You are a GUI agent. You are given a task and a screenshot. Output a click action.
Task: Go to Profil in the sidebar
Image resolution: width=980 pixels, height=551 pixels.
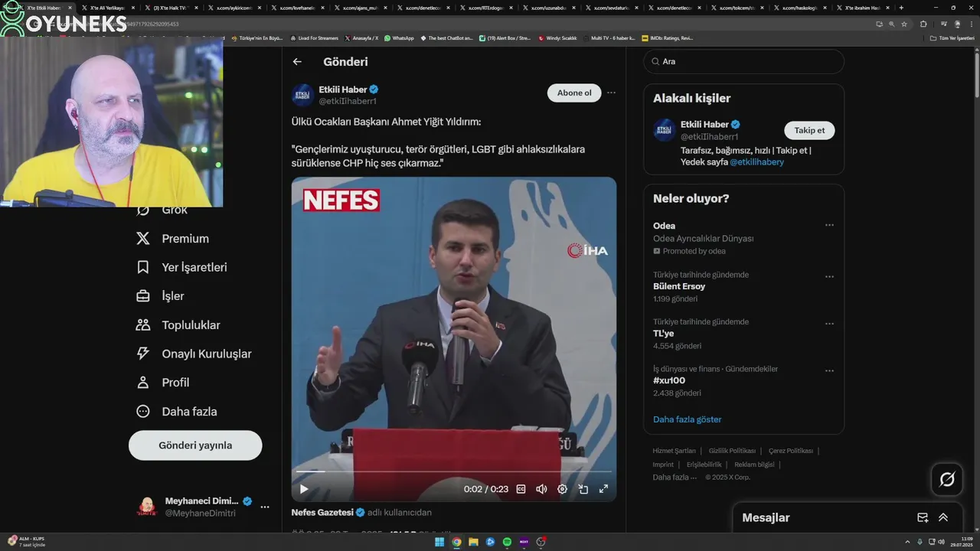click(x=162, y=383)
